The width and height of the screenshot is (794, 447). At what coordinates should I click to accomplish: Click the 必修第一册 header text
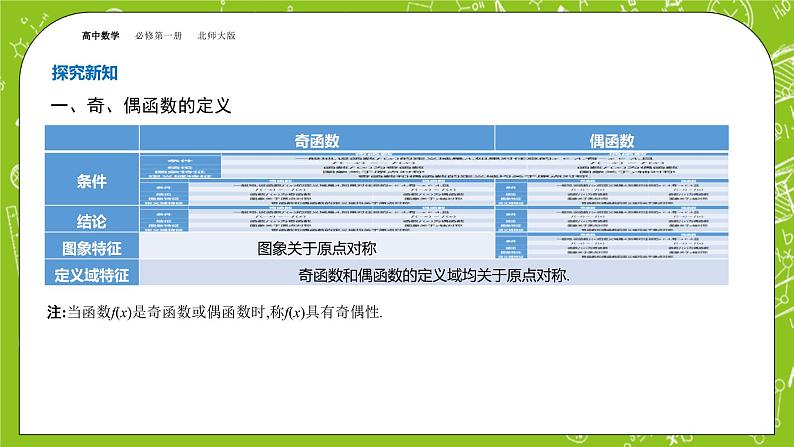pos(158,35)
